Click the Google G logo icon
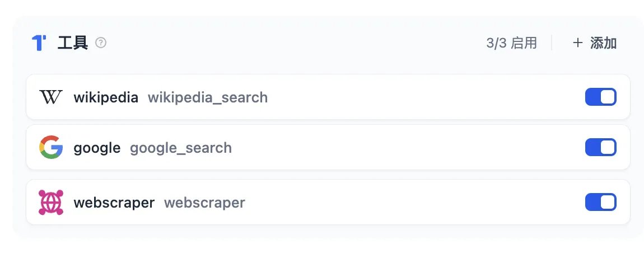This screenshot has height=263, width=644. pyautogui.click(x=51, y=148)
